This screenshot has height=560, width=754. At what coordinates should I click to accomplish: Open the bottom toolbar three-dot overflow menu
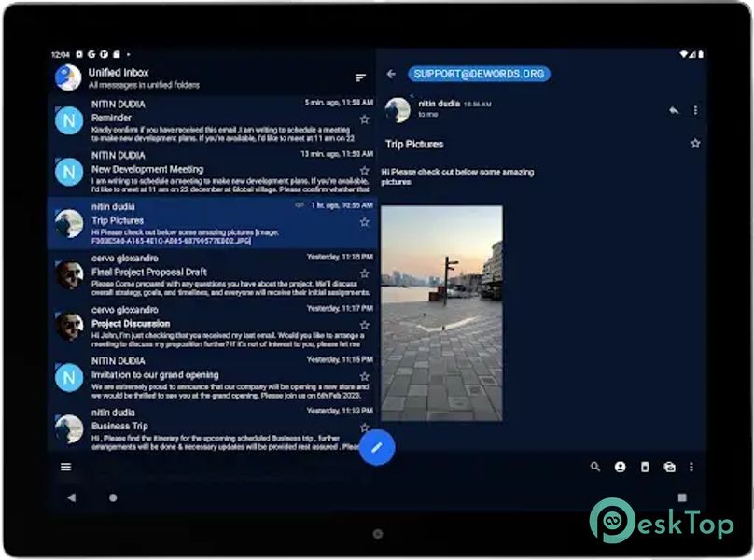click(x=691, y=467)
